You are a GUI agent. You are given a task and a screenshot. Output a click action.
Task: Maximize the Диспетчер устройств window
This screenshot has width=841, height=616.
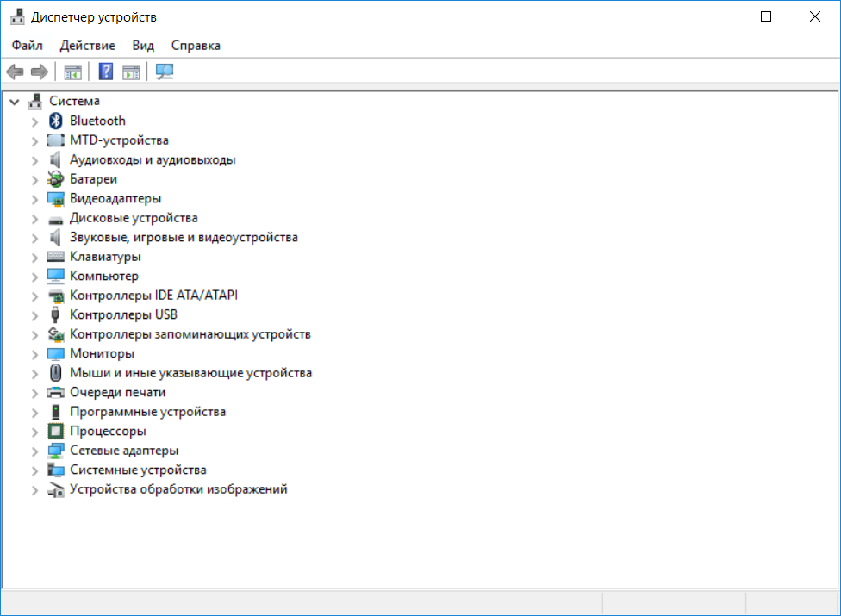tap(766, 16)
